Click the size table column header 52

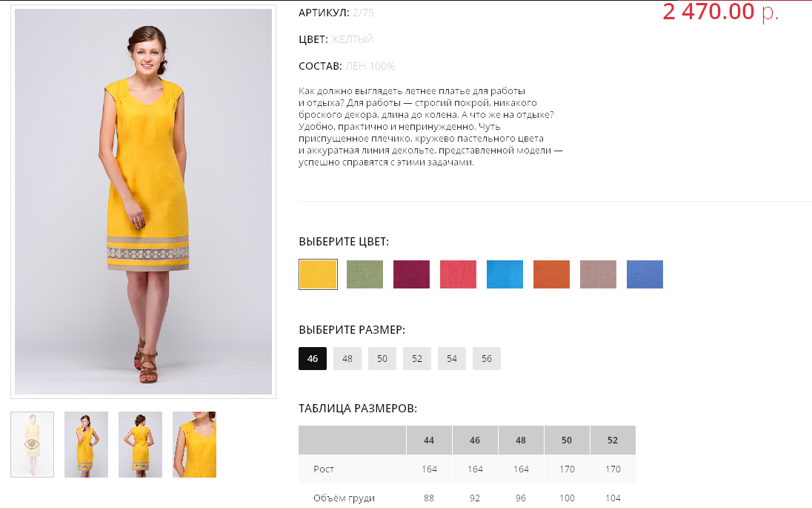613,440
